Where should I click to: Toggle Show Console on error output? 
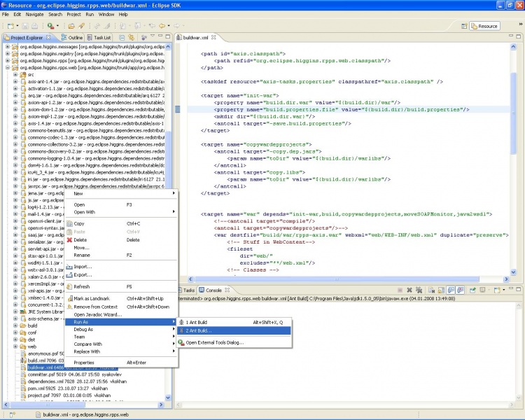coord(461,290)
